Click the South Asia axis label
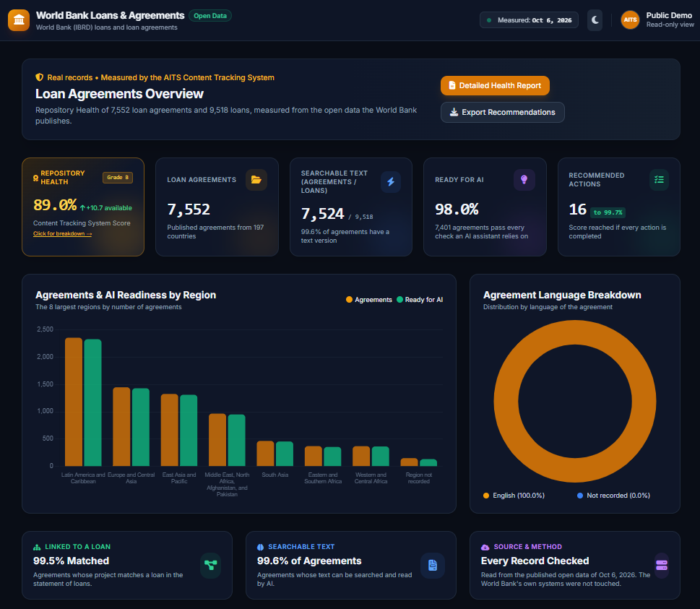 (x=275, y=475)
